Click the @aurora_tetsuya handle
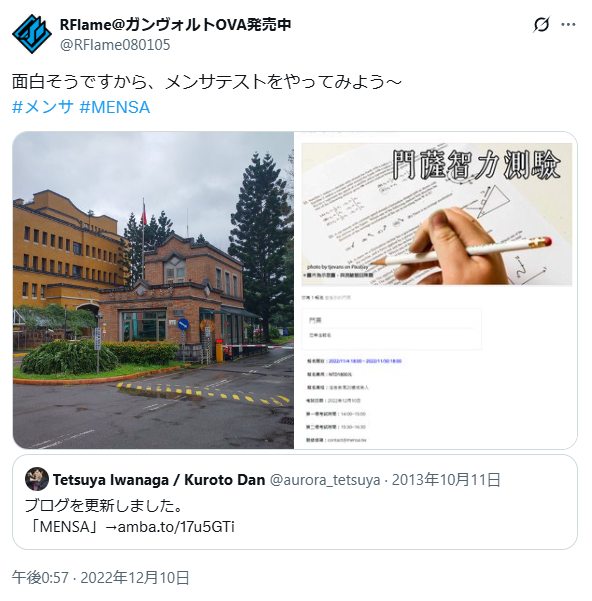The height and width of the screenshot is (601, 592). (325, 480)
